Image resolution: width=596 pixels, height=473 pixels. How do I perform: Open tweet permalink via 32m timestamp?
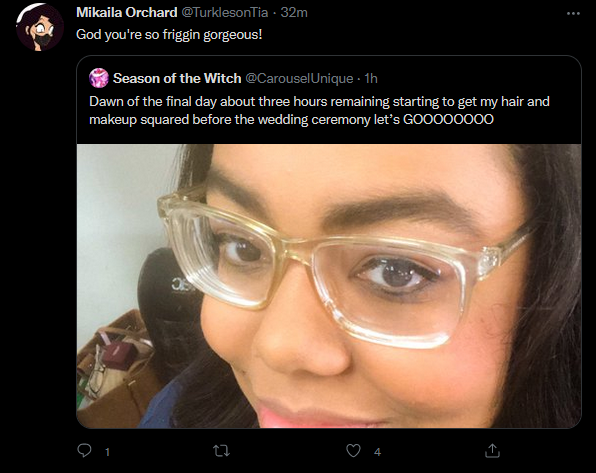tap(294, 13)
